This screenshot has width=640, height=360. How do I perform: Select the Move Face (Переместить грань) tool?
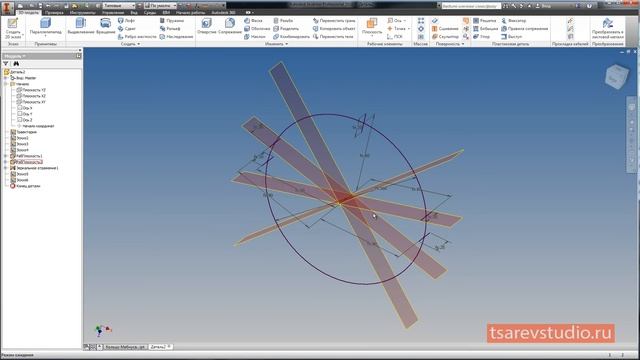(334, 20)
